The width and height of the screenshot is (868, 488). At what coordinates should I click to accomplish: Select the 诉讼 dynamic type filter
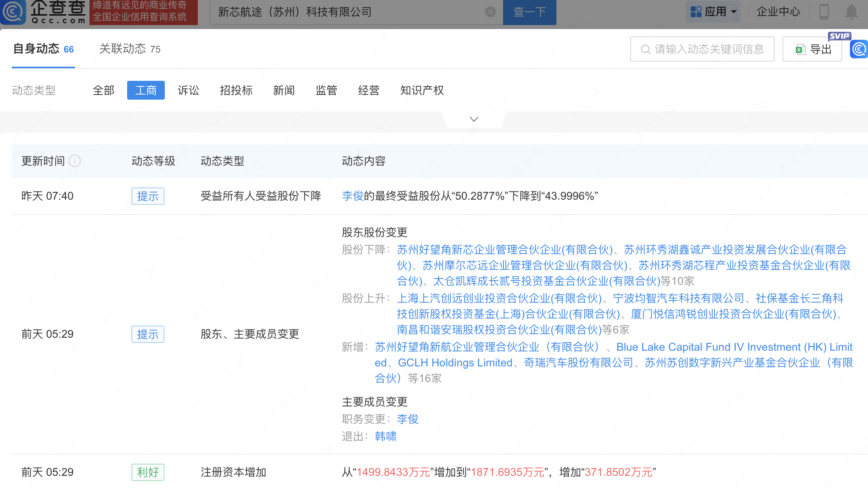(188, 91)
